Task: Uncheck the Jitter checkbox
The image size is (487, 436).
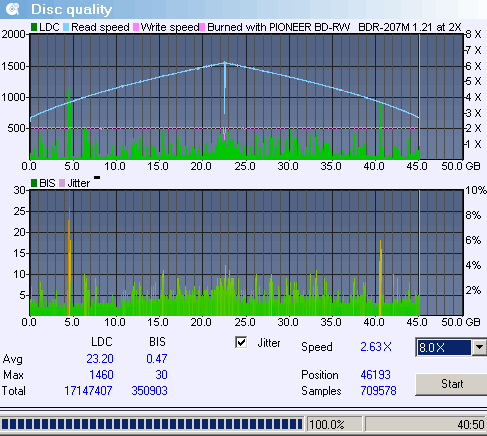Action: coord(241,342)
